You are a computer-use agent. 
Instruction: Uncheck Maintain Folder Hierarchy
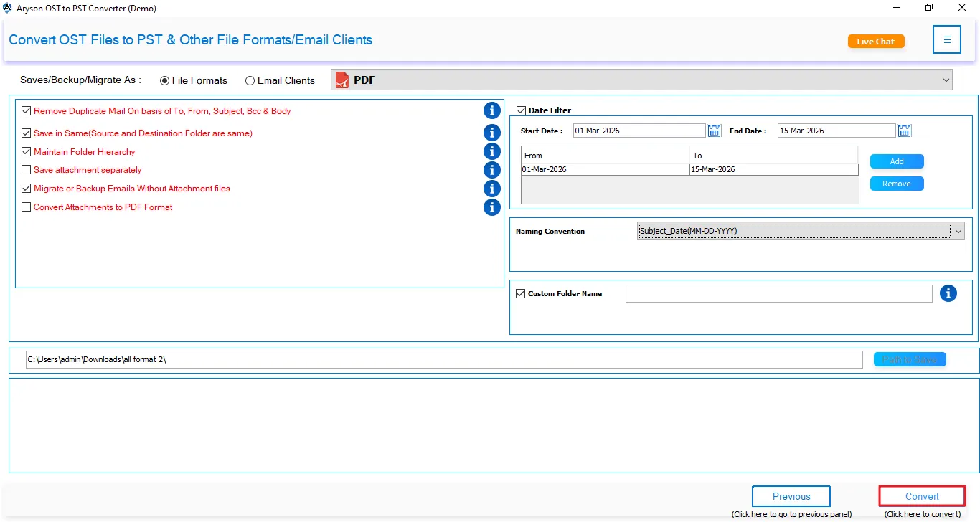point(26,151)
